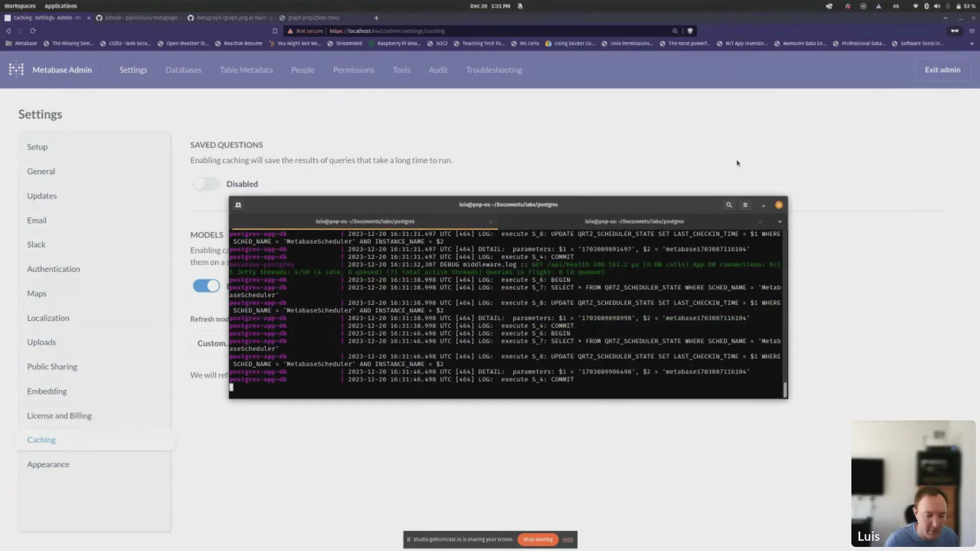Image resolution: width=980 pixels, height=551 pixels.
Task: Open the Table Metadata admin tab
Action: pyautogui.click(x=246, y=70)
